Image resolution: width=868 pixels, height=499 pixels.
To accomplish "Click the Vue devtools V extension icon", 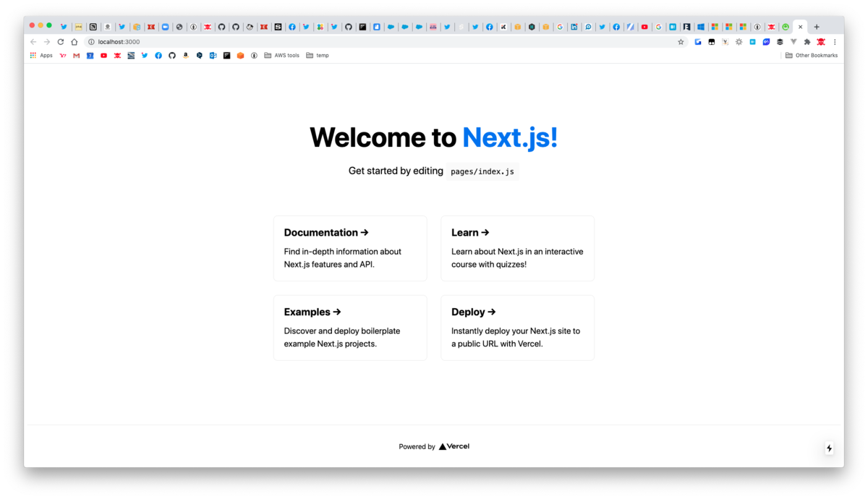I will pos(793,42).
